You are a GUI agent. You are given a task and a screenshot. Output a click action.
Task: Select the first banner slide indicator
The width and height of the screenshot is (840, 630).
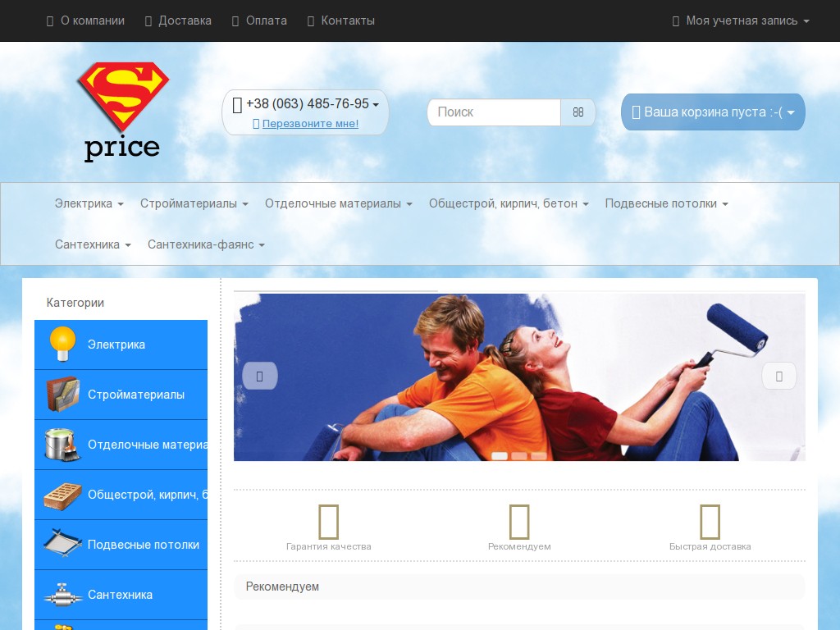(x=500, y=456)
